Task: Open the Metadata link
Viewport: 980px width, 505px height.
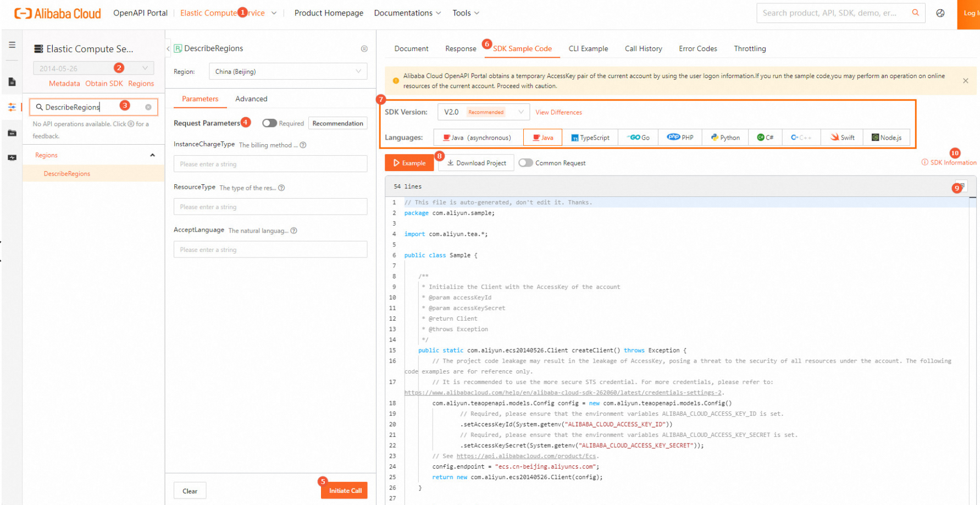Action: tap(64, 84)
